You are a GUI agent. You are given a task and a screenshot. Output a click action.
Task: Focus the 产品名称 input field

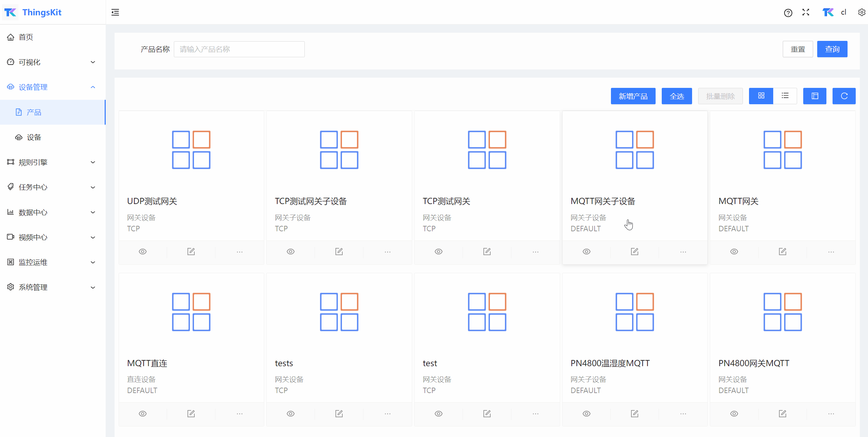click(239, 49)
